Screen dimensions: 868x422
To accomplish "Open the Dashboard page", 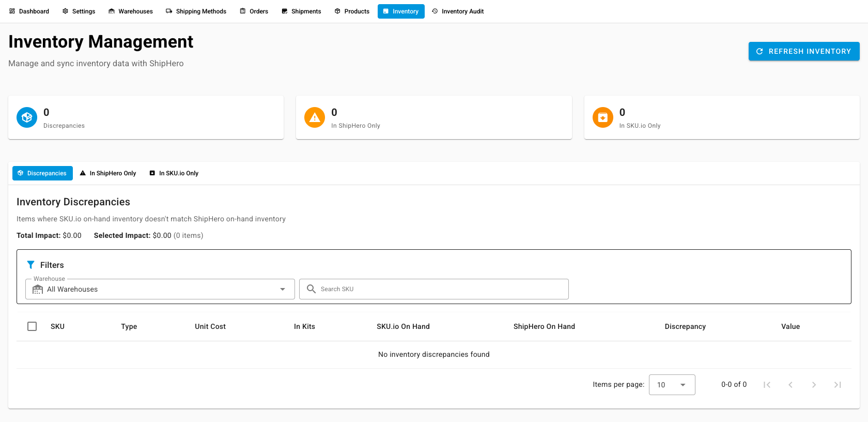I will 29,11.
